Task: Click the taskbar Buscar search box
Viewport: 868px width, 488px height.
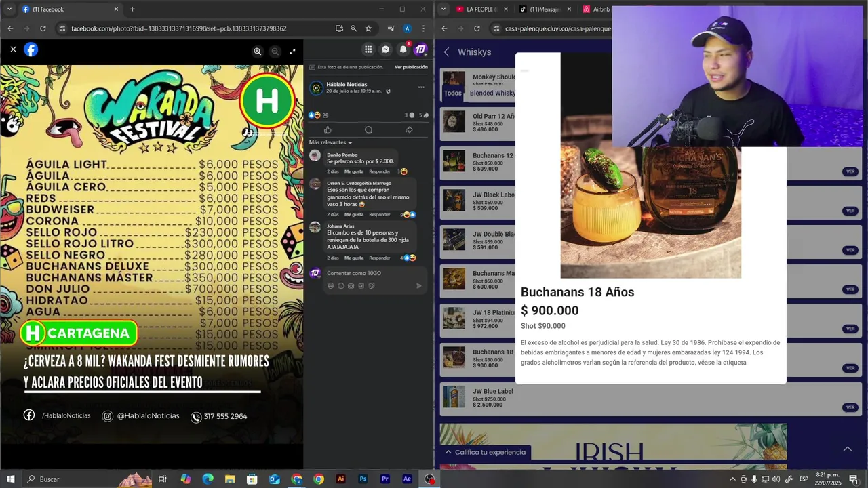Action: (86, 479)
